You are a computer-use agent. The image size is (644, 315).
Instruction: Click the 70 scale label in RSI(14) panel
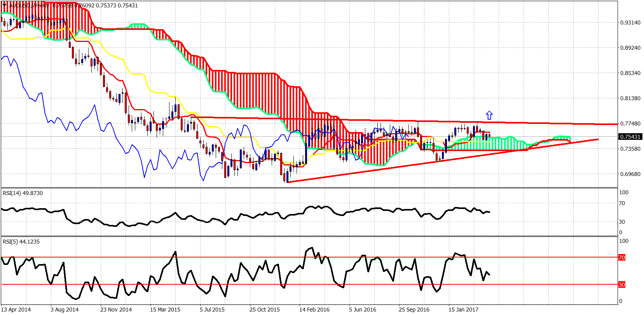click(622, 203)
